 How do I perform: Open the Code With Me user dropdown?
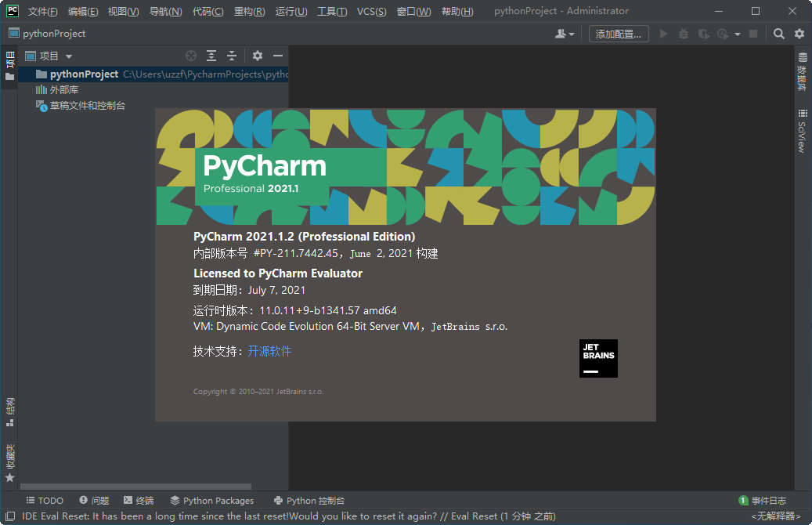(565, 34)
